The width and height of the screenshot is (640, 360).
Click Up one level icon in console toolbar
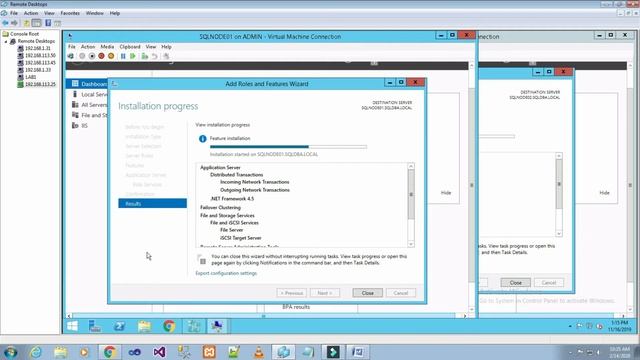27,23
